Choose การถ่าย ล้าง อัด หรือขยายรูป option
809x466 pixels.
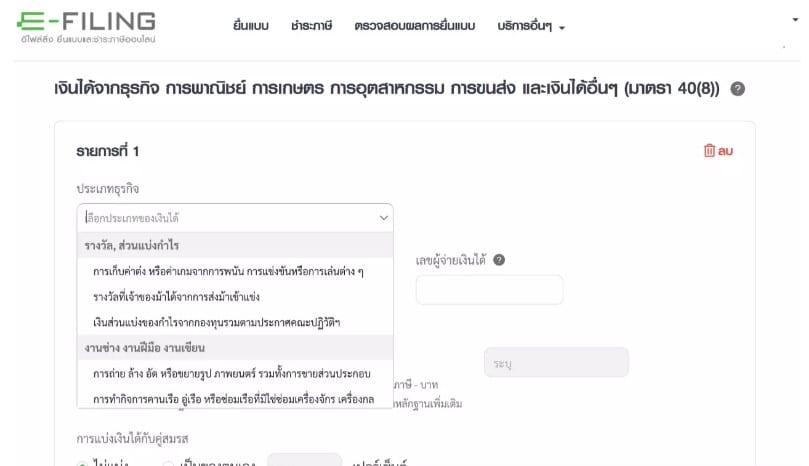235,373
